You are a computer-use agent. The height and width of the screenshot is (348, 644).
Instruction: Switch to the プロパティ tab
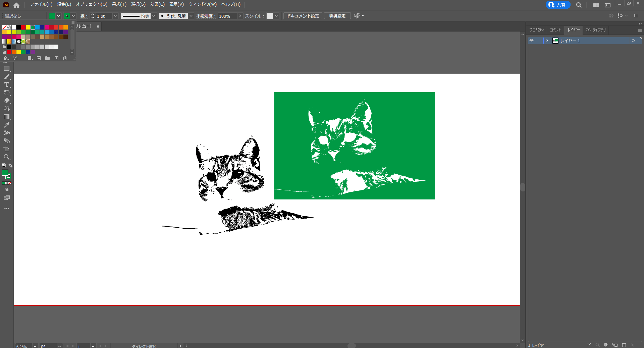[x=537, y=30]
